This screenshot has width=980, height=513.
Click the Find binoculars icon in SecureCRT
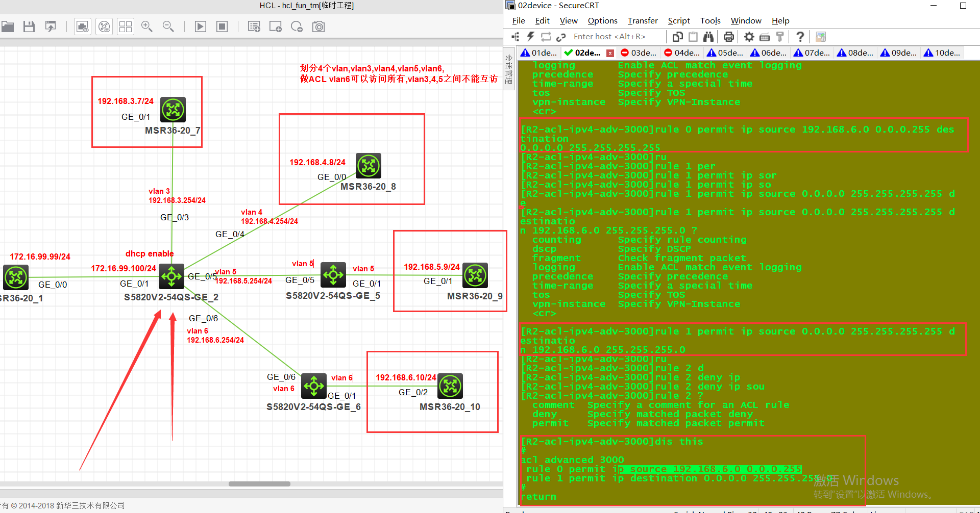pos(708,37)
